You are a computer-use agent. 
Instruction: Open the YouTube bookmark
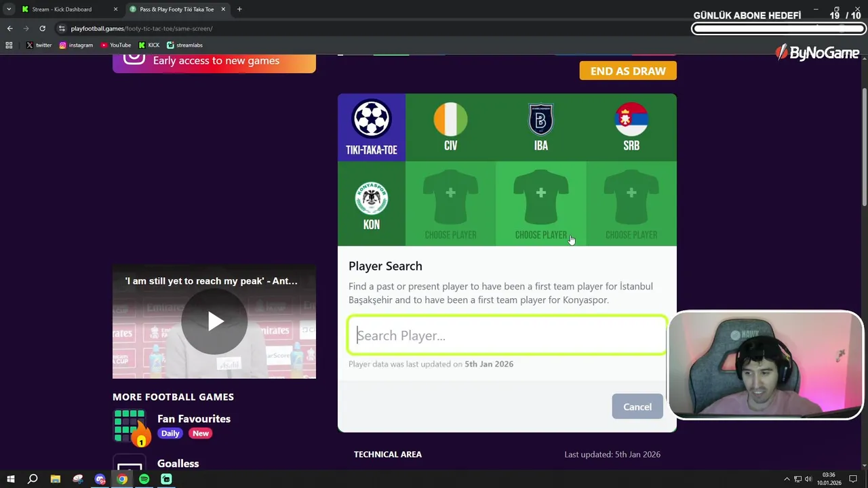coord(116,45)
